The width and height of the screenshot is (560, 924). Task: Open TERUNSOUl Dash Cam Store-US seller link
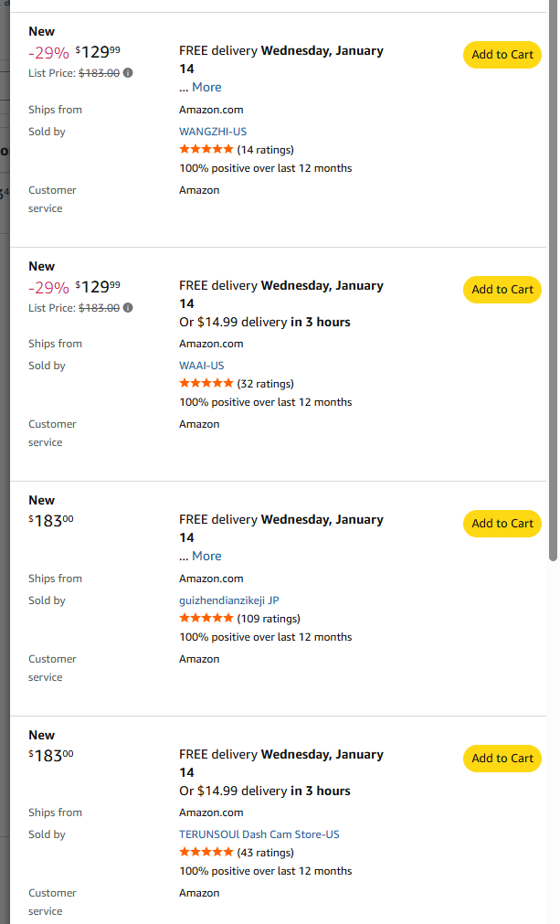point(259,834)
